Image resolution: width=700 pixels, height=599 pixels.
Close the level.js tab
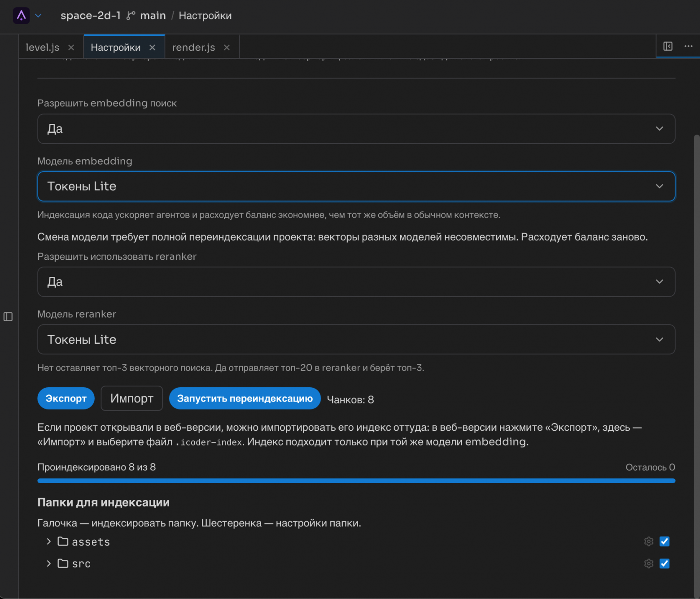click(71, 48)
